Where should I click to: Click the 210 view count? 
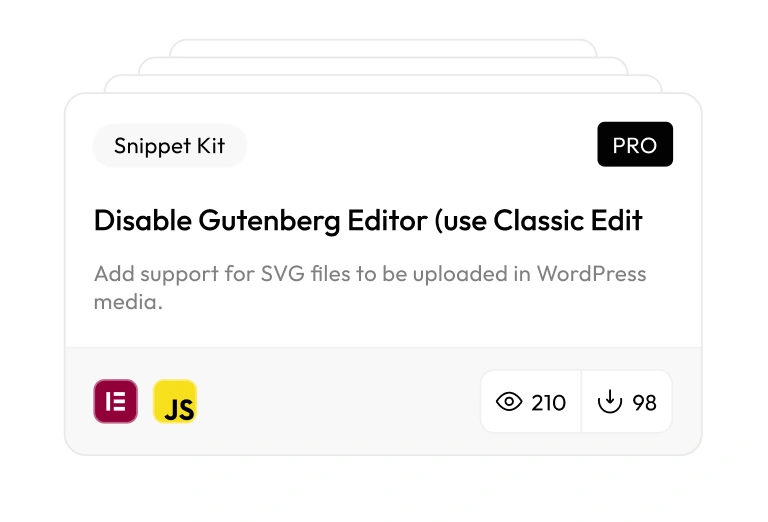(x=548, y=403)
